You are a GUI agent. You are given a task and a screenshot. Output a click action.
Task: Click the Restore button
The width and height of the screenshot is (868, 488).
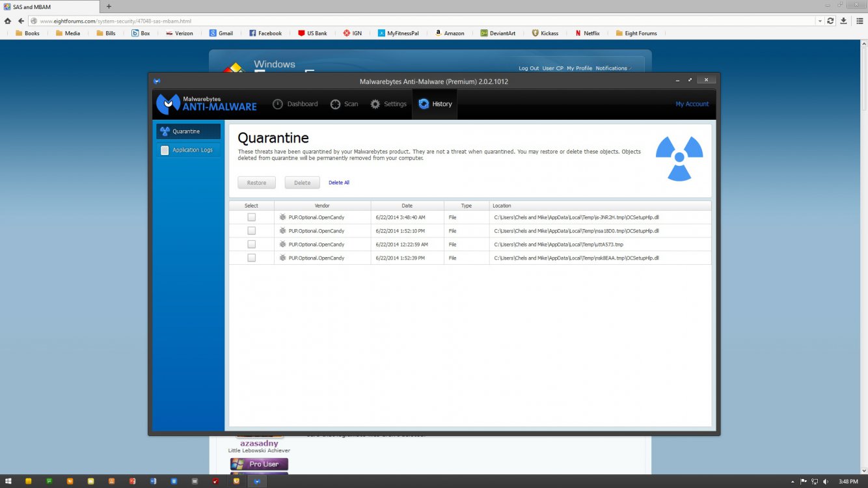coord(256,183)
